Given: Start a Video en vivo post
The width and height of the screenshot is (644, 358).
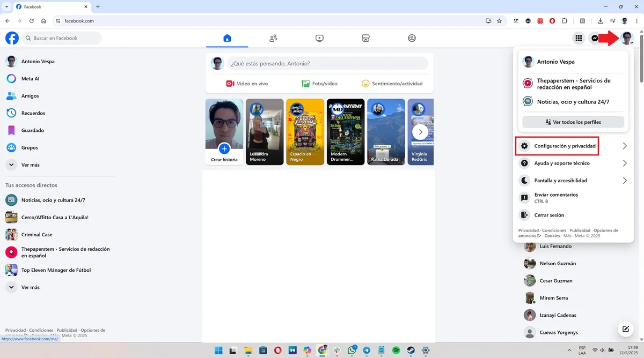Looking at the screenshot, I should point(247,84).
